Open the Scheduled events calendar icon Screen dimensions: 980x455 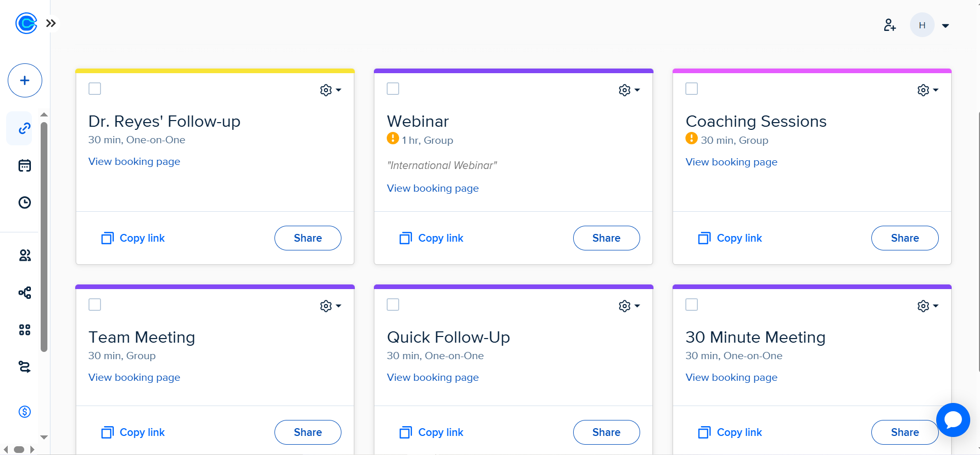pyautogui.click(x=25, y=165)
